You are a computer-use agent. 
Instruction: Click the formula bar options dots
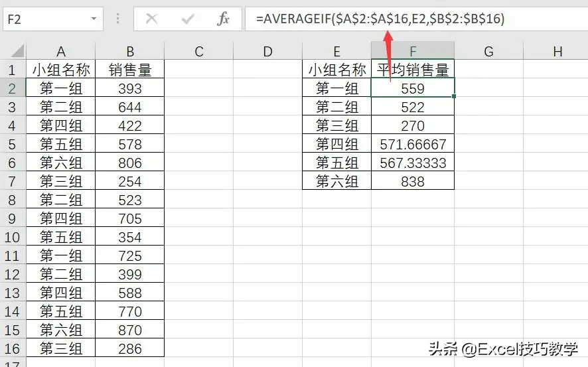pyautogui.click(x=117, y=19)
